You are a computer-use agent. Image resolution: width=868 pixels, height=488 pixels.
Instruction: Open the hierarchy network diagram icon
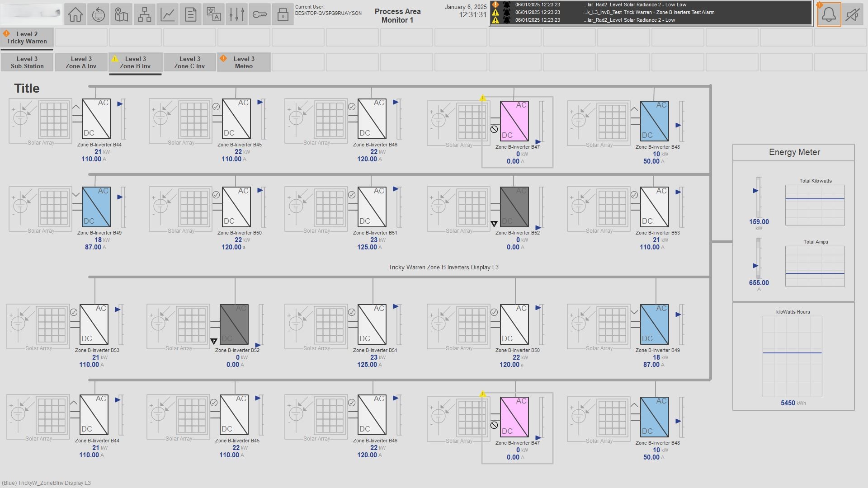145,14
